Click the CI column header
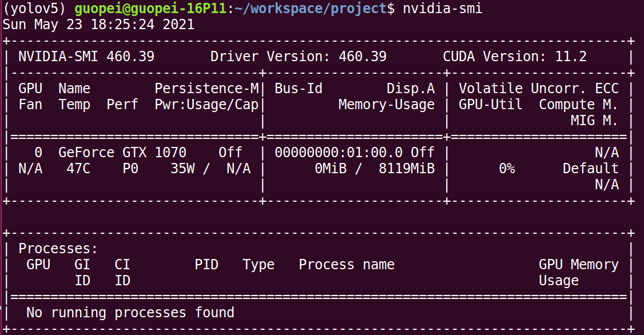 point(122,264)
